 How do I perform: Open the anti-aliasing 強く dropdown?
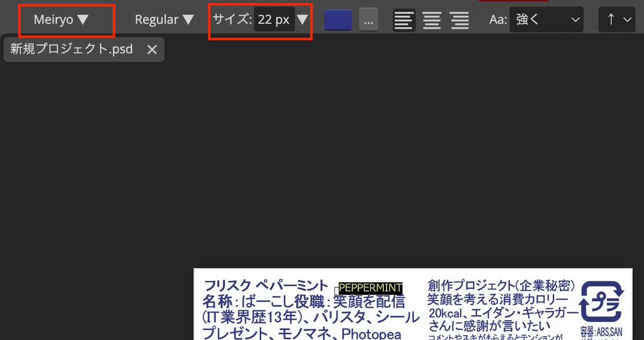(x=546, y=20)
